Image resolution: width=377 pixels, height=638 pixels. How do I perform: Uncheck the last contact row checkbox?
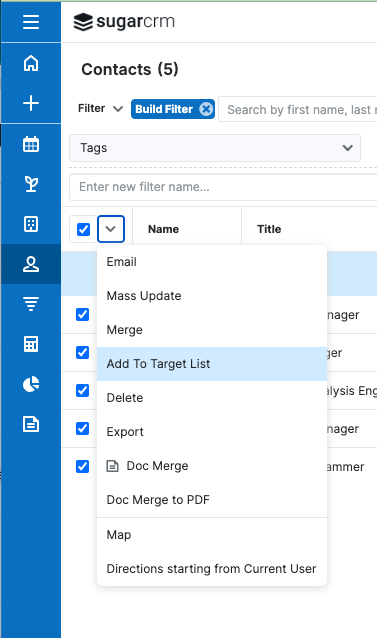[x=83, y=466]
